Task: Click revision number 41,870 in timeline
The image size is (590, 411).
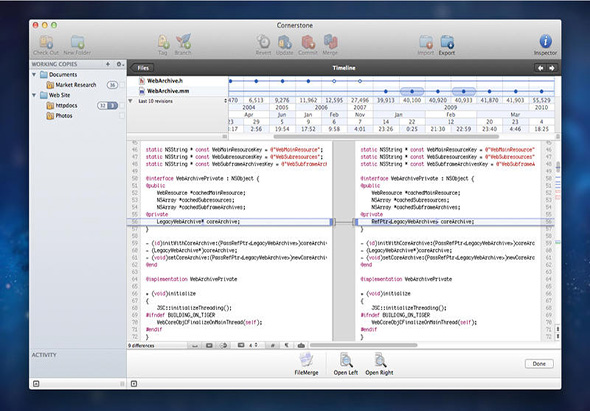Action: point(489,100)
